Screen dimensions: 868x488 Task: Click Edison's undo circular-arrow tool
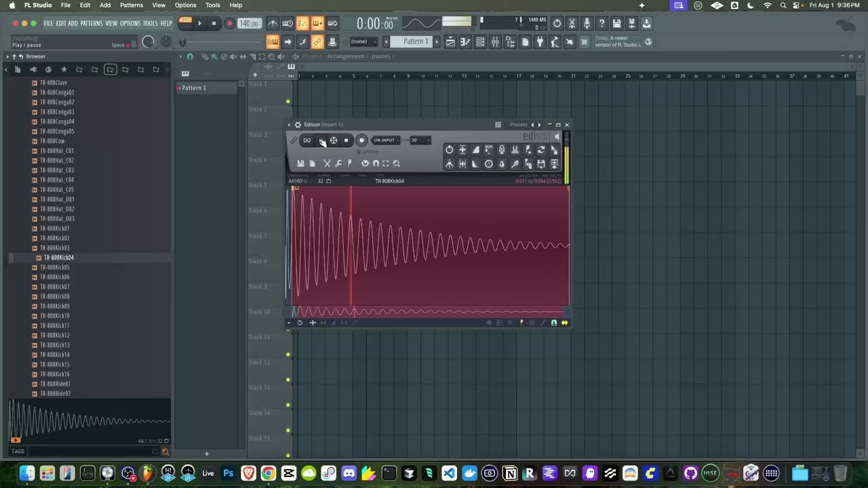click(x=449, y=149)
